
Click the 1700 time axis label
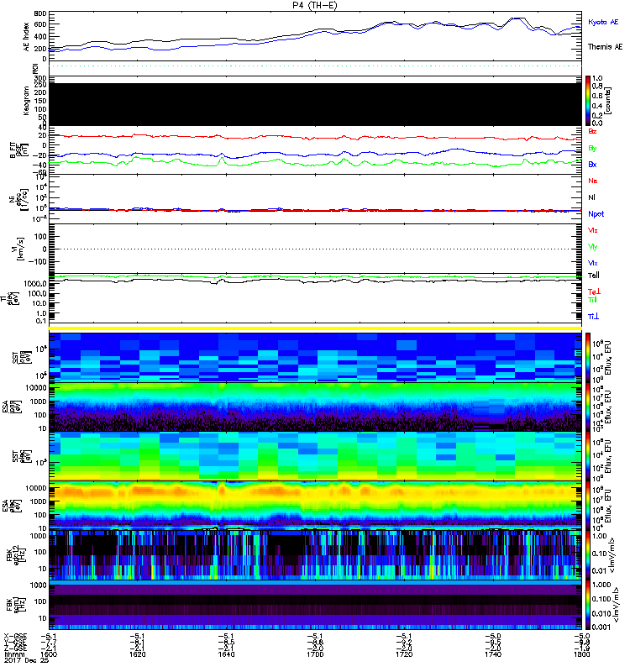(x=315, y=654)
